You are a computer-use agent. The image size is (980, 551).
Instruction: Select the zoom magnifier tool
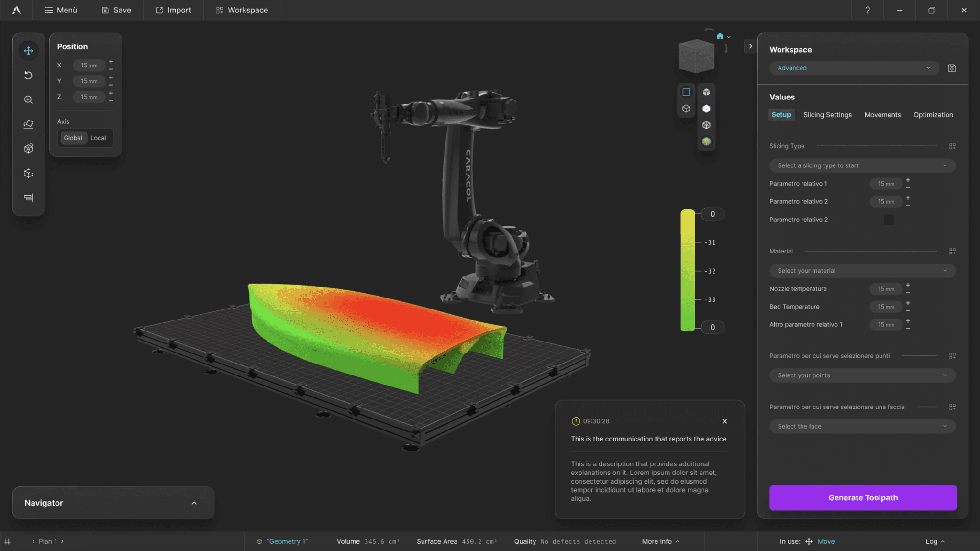[x=29, y=99]
